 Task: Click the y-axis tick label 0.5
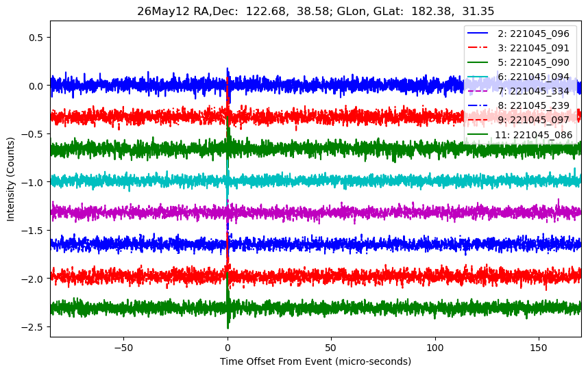point(36,38)
